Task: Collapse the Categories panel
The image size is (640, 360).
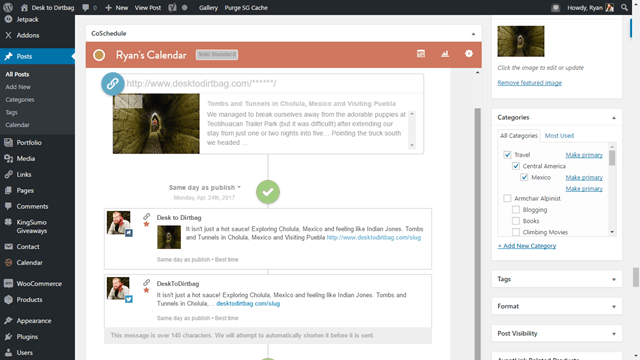Action: [x=614, y=118]
